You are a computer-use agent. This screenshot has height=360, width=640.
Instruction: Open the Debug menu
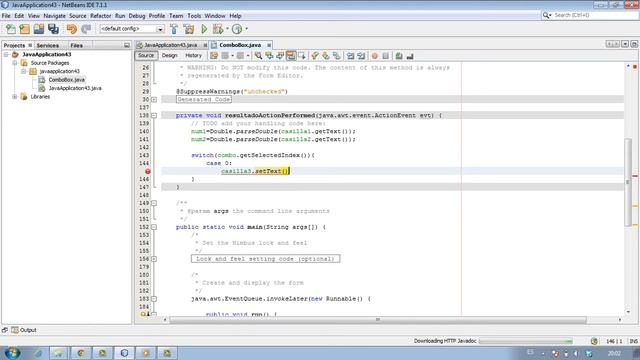click(137, 16)
